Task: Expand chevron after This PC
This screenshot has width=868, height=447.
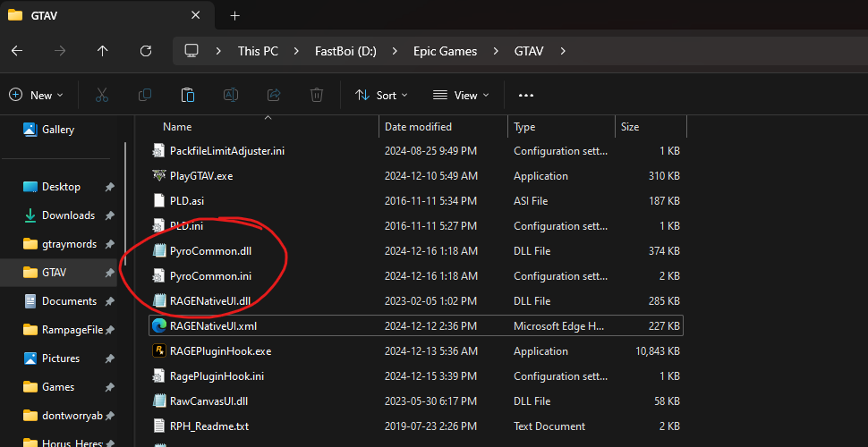Action: pyautogui.click(x=297, y=52)
